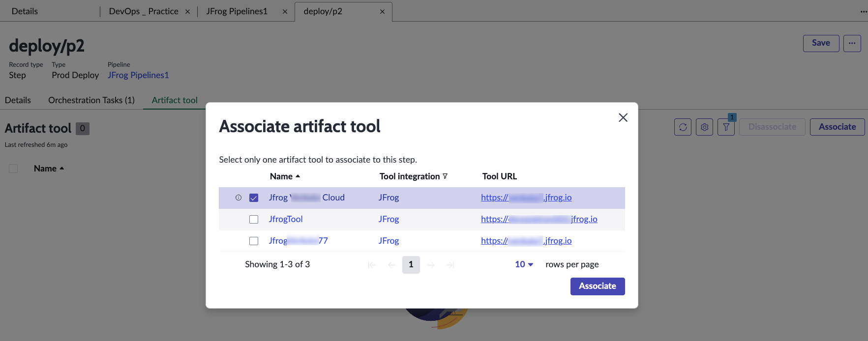Close the DevOps _ Practice tab
The width and height of the screenshot is (868, 341).
(187, 11)
